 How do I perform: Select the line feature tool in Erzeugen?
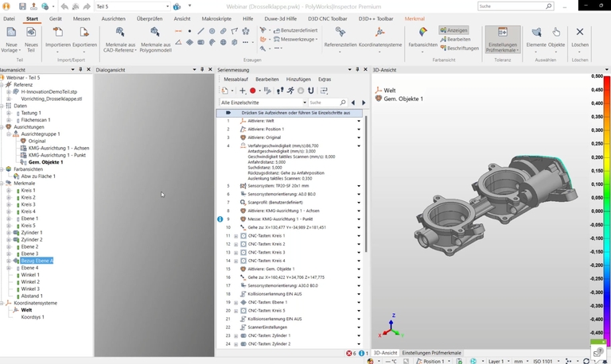point(200,31)
